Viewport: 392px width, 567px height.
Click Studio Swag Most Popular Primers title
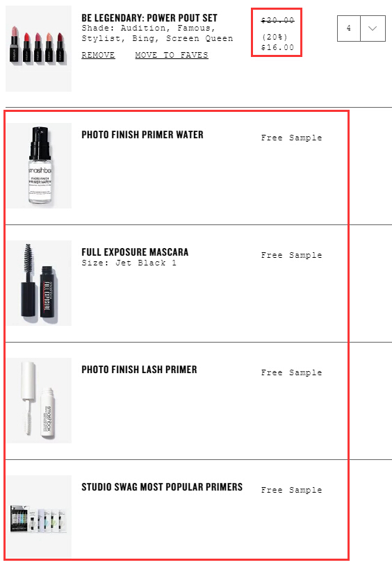pyautogui.click(x=162, y=487)
